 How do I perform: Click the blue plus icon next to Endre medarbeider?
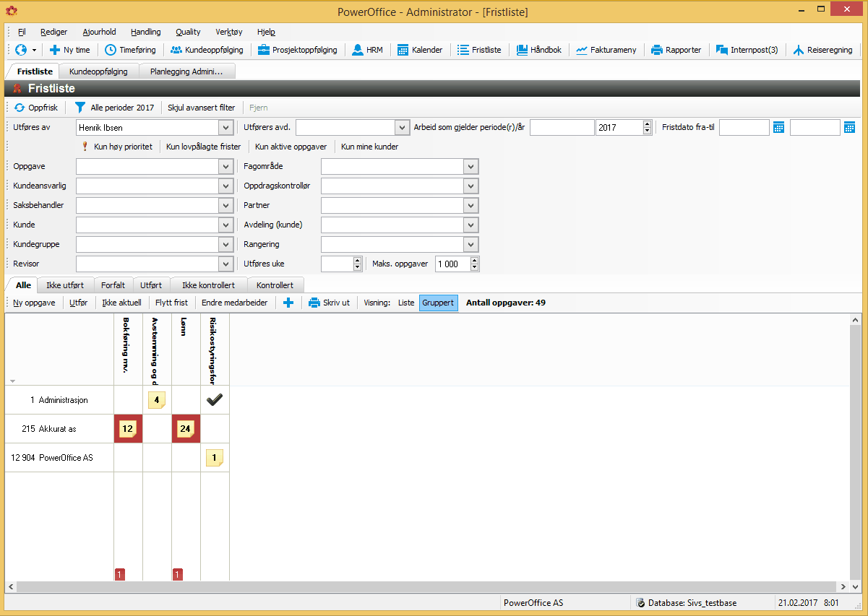click(288, 303)
